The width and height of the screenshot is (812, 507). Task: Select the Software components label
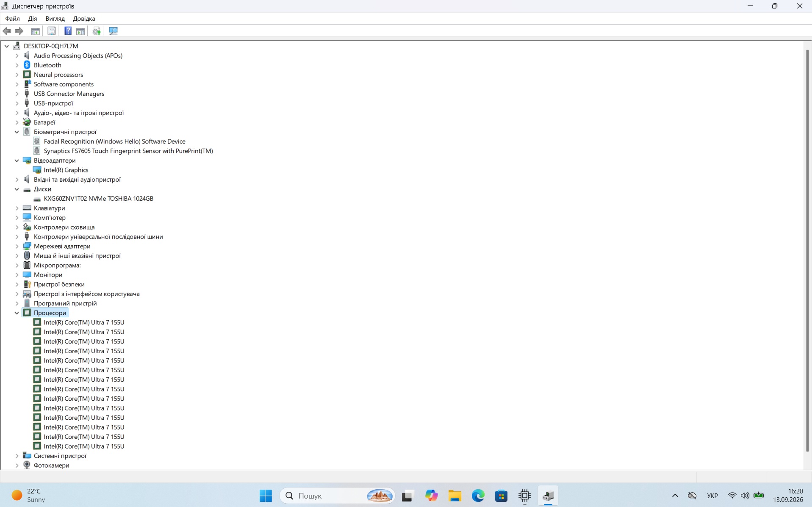click(x=64, y=84)
